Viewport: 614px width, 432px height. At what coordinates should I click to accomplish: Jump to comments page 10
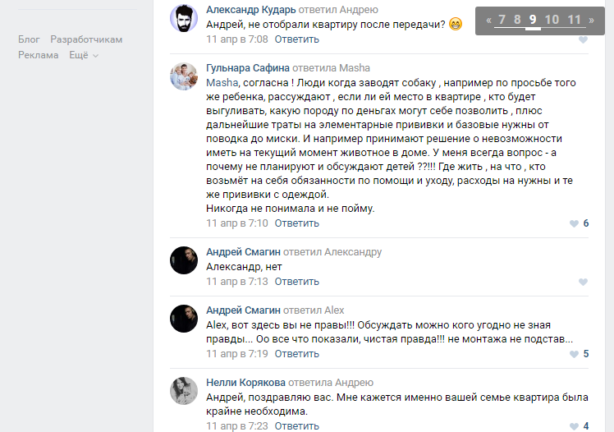552,19
